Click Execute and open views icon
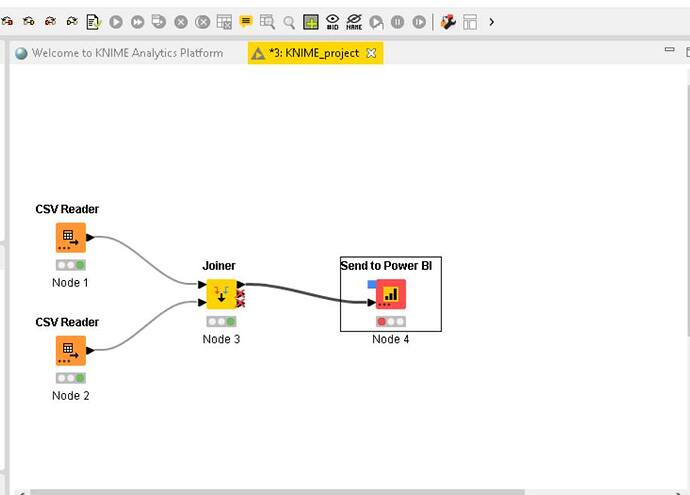Screen dimensions: 690x495 159,22
